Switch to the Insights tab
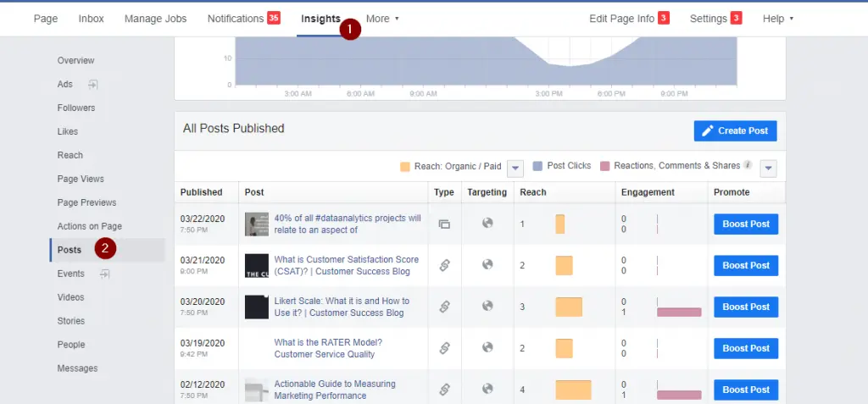This screenshot has height=404, width=868. click(x=320, y=19)
